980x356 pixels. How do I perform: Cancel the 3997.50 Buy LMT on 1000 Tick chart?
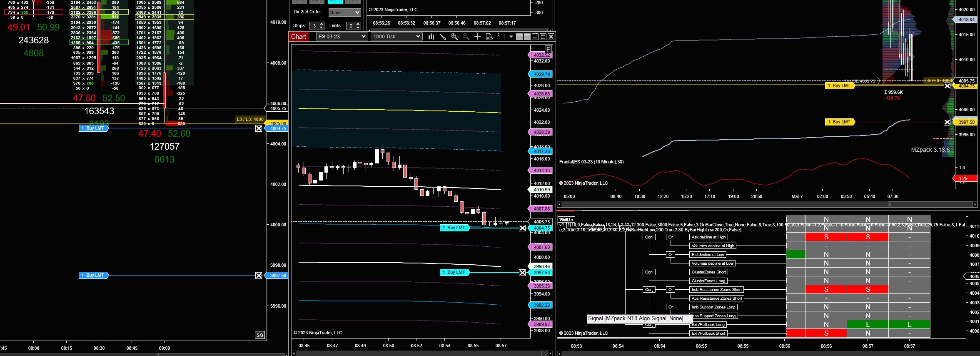point(522,273)
